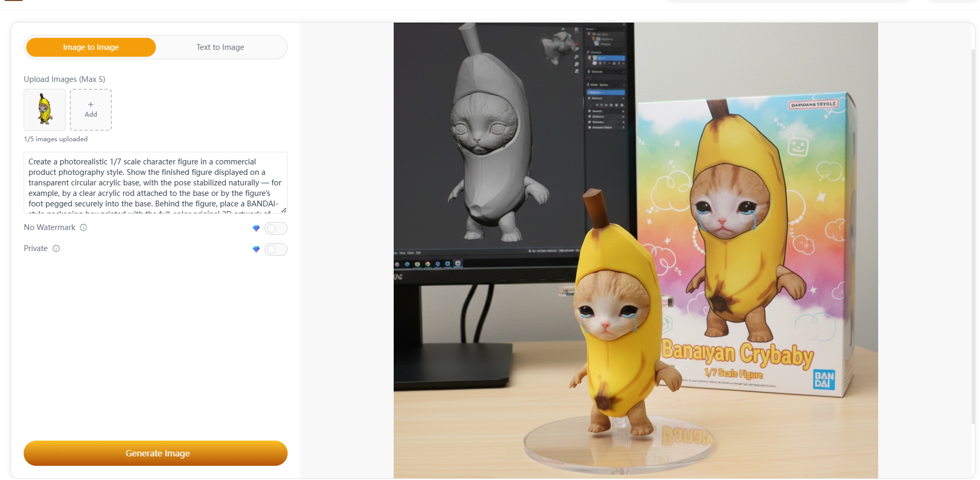The image size is (980, 480).
Task: Select the uploaded banana cat thumbnail
Action: click(x=45, y=110)
